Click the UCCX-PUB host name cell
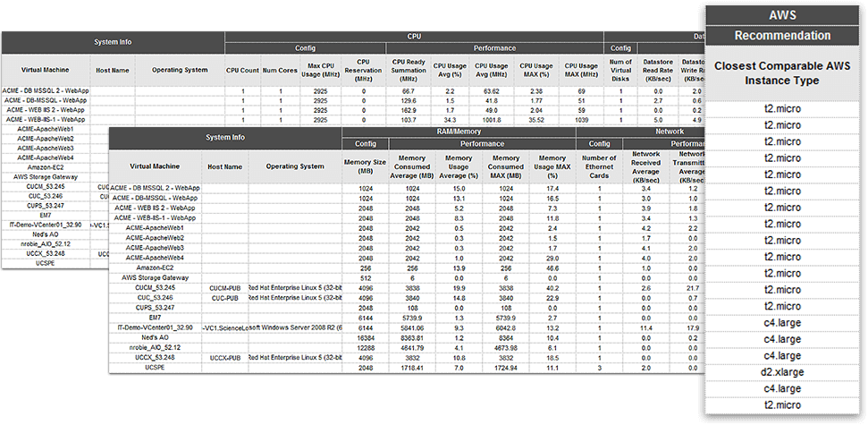The image size is (868, 425). click(x=224, y=357)
